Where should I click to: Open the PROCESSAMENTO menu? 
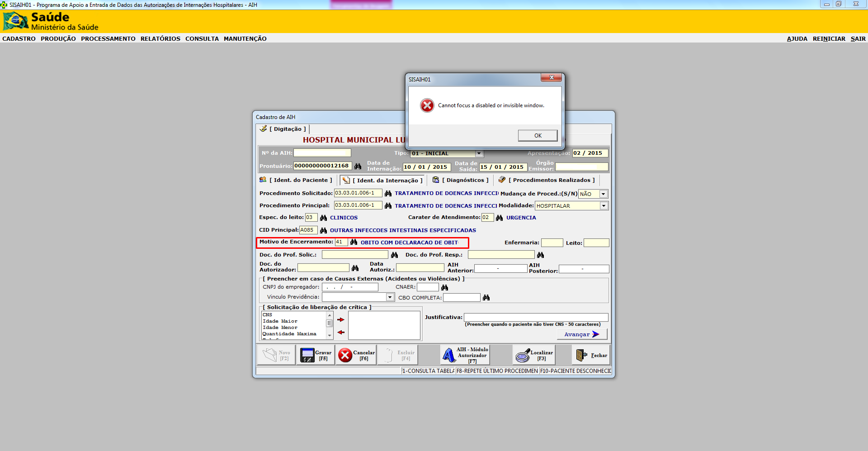[x=108, y=39]
